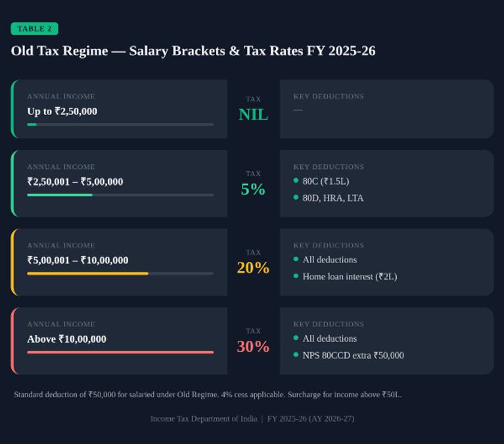
Task: Select the ₹2,50,001 – ₹5,00,000 income bracket
Action: pyautogui.click(x=119, y=184)
